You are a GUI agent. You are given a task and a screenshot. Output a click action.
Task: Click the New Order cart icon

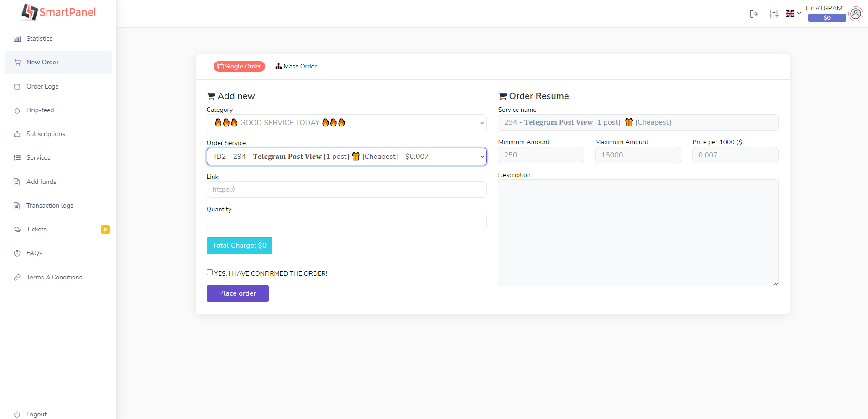coord(17,62)
